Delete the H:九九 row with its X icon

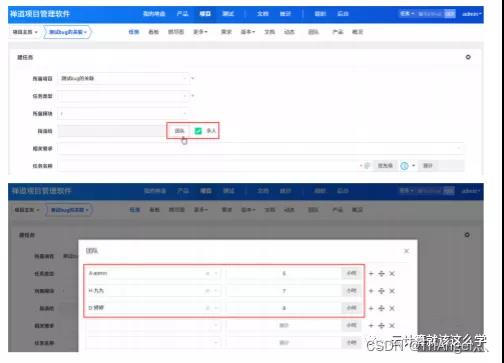point(392,291)
